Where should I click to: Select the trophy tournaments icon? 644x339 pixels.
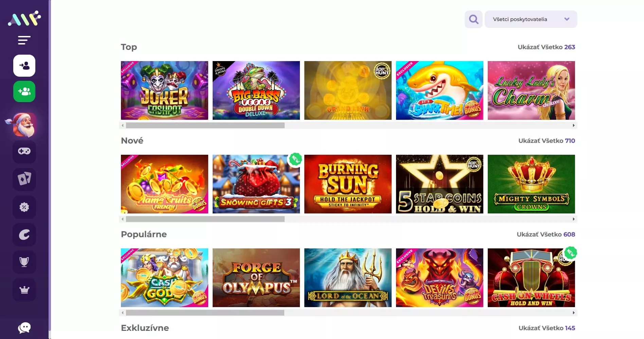tap(24, 261)
